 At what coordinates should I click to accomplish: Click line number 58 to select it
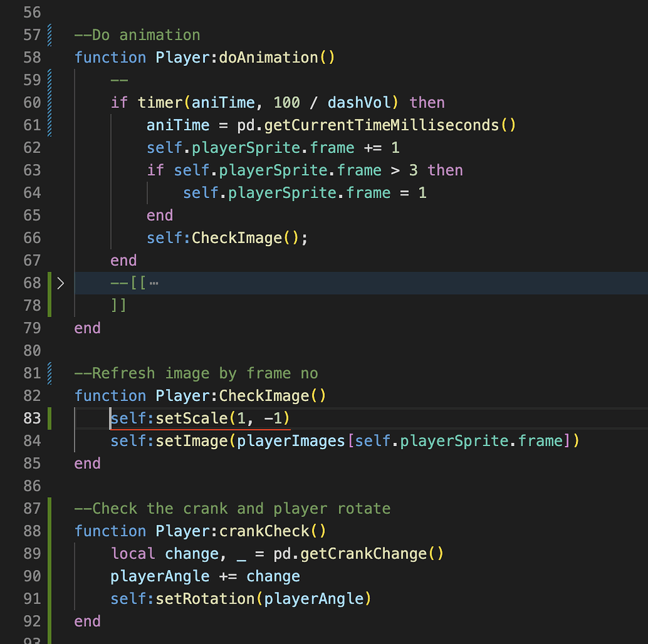click(32, 57)
